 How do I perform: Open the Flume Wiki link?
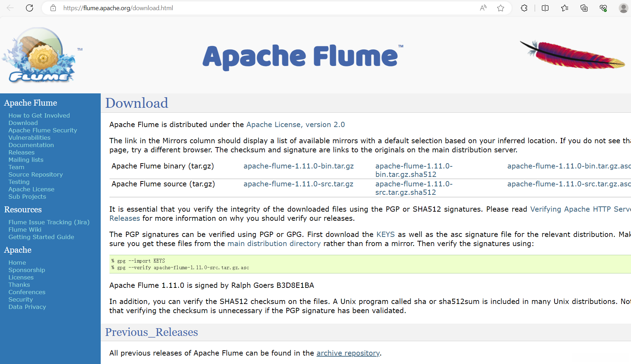(x=25, y=230)
